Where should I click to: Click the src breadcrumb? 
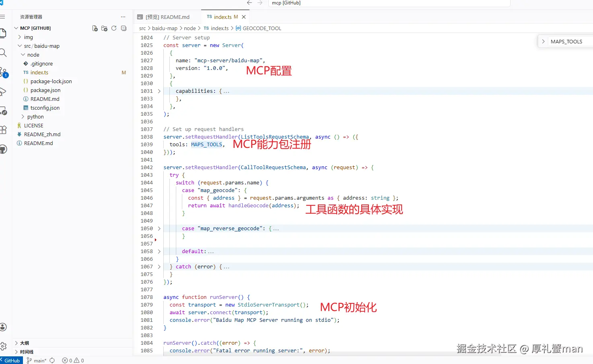coord(142,28)
